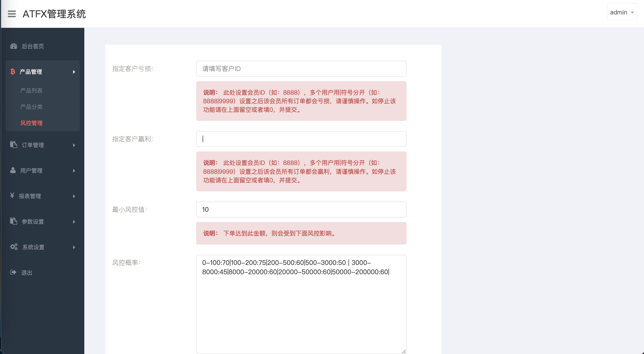Click the clipboard icon beside 参数设置
Viewport: 644px width, 354px height.
pyautogui.click(x=13, y=221)
